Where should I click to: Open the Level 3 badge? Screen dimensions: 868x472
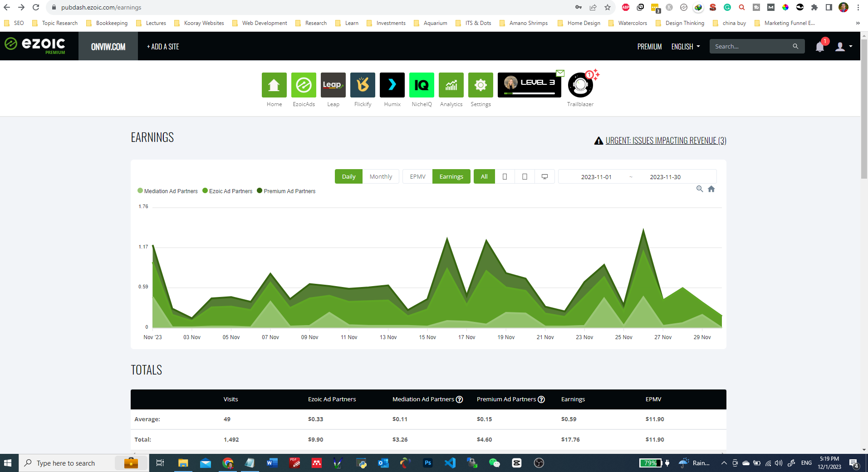tap(530, 85)
